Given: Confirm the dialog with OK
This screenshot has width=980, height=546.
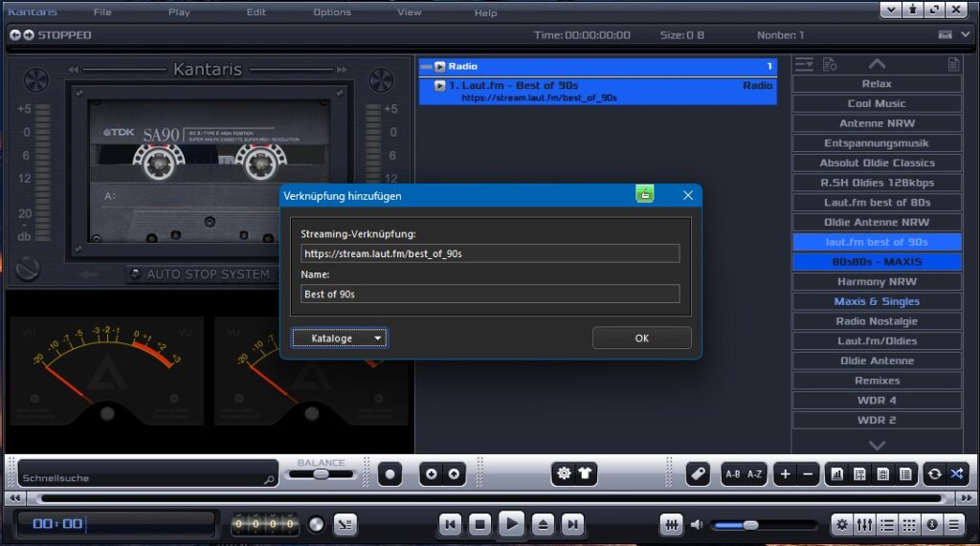Looking at the screenshot, I should pos(642,338).
